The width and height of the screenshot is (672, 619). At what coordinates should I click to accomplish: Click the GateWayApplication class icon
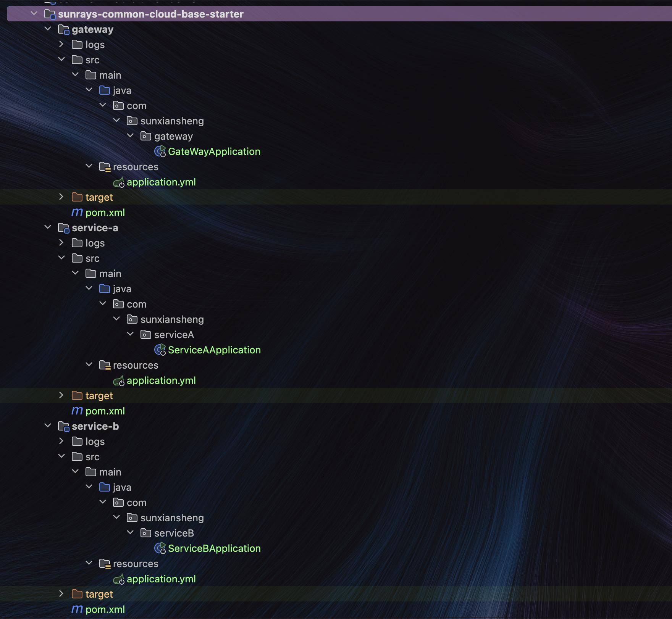(160, 152)
